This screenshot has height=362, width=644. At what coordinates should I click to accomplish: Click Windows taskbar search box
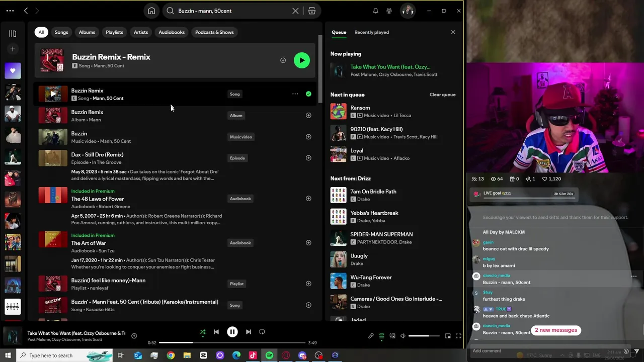[x=64, y=355]
